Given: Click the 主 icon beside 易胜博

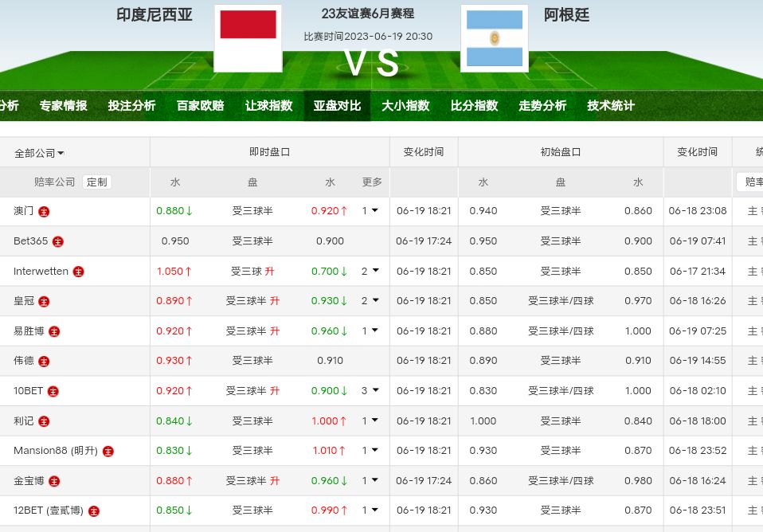Looking at the screenshot, I should 54,331.
